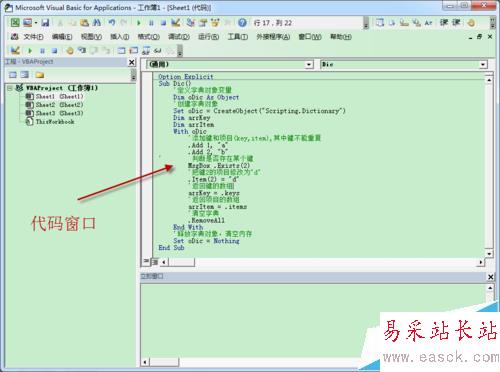Viewport: 500px width, 372px height.
Task: Open the Immediate Window icon
Action: click(x=134, y=50)
